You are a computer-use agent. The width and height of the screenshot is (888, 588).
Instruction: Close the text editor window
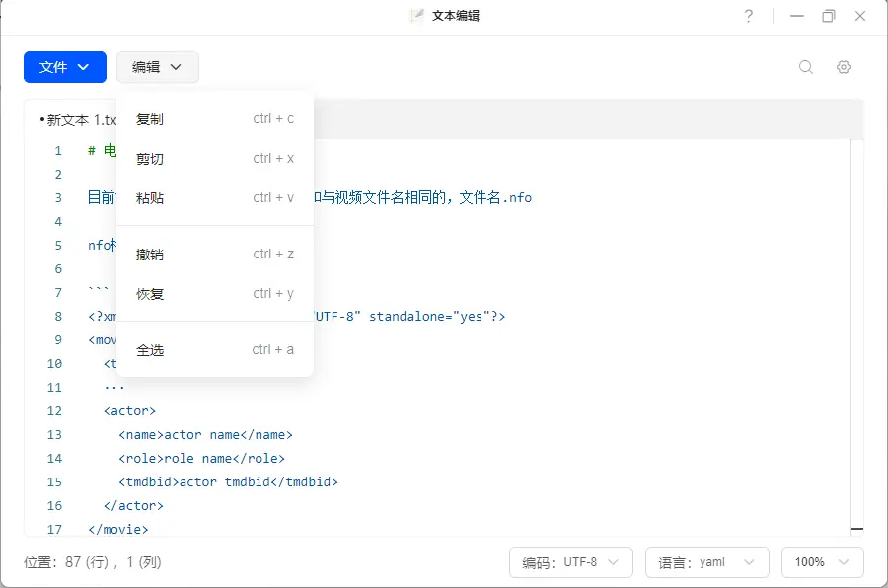[860, 16]
